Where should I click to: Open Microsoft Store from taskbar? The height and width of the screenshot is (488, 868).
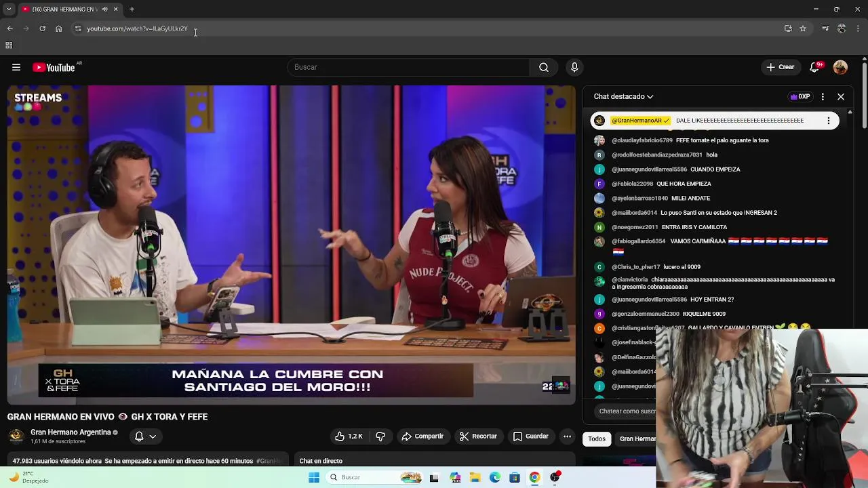tap(515, 477)
